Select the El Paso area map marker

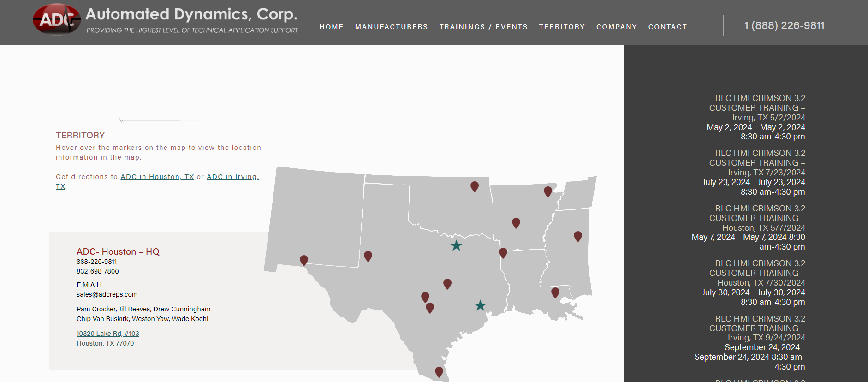coord(304,260)
